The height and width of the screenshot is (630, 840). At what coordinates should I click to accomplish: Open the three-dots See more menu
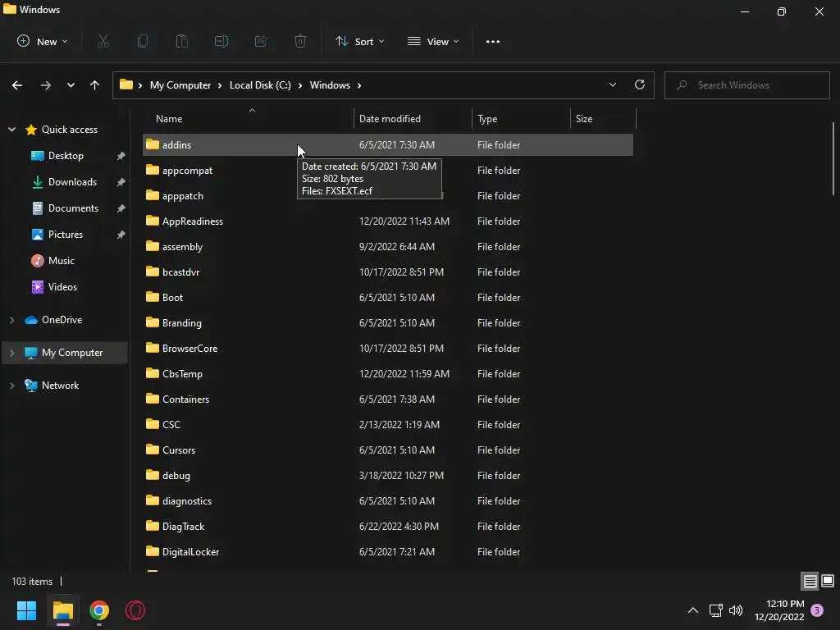pyautogui.click(x=493, y=42)
